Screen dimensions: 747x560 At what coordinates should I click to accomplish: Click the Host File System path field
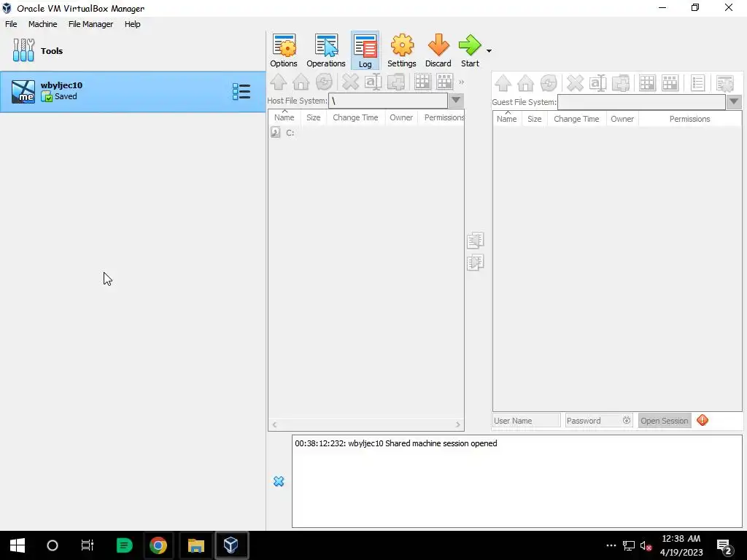(x=388, y=101)
